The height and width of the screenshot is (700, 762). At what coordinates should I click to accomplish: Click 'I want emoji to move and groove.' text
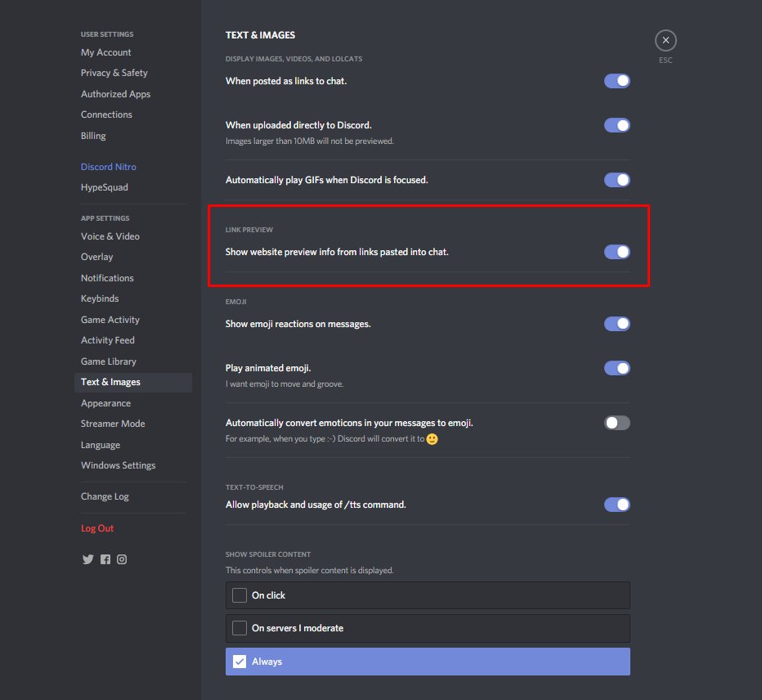285,384
